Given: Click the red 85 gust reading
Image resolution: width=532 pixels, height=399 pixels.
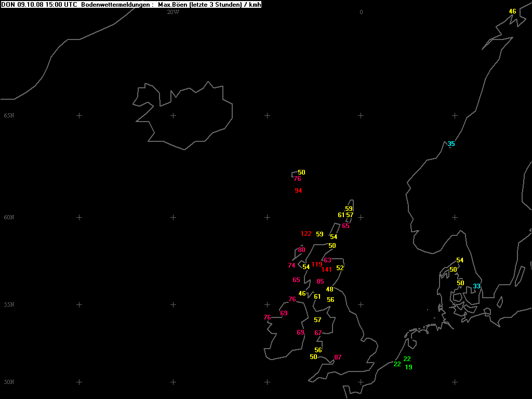Looking at the screenshot, I should pos(320,282).
